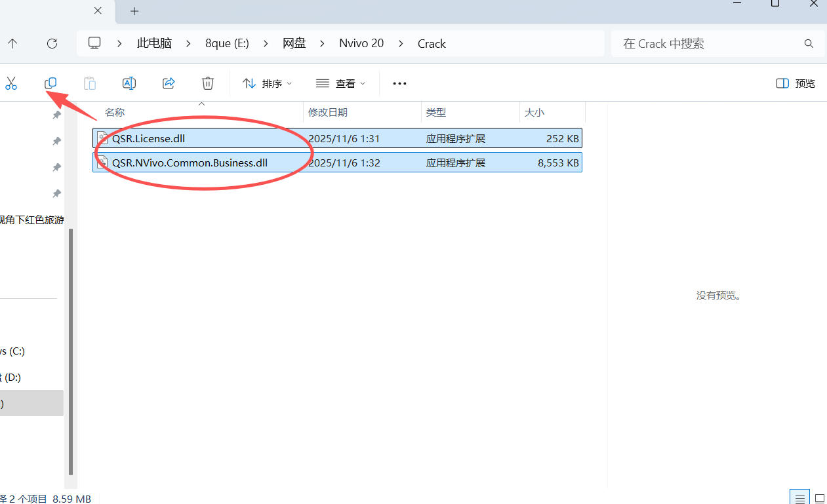The image size is (827, 504).
Task: Click the Share icon in toolbar
Action: point(169,83)
